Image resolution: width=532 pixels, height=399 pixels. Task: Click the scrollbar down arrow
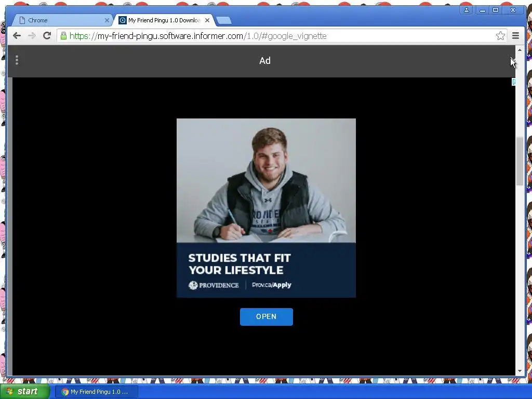520,371
